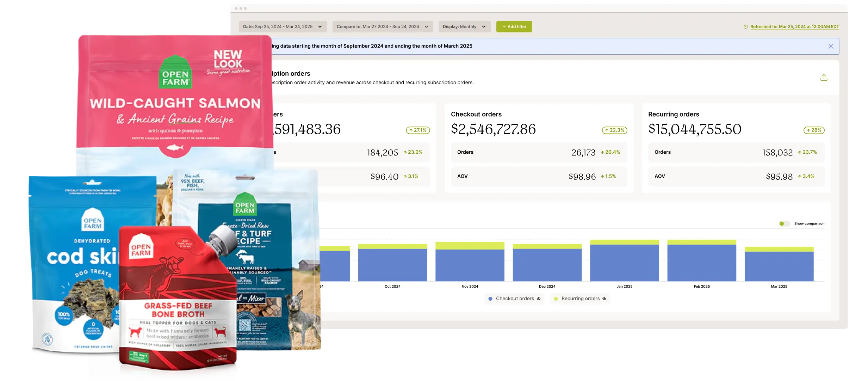The image size is (868, 381).
Task: Hide the Checkout orders series via its eye toggle
Action: click(x=539, y=299)
